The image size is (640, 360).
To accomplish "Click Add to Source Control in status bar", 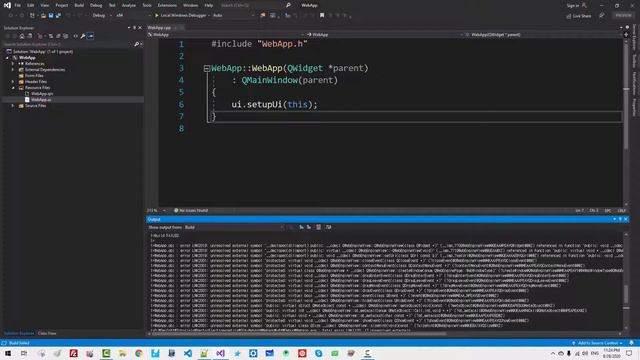I will pyautogui.click(x=597, y=343).
